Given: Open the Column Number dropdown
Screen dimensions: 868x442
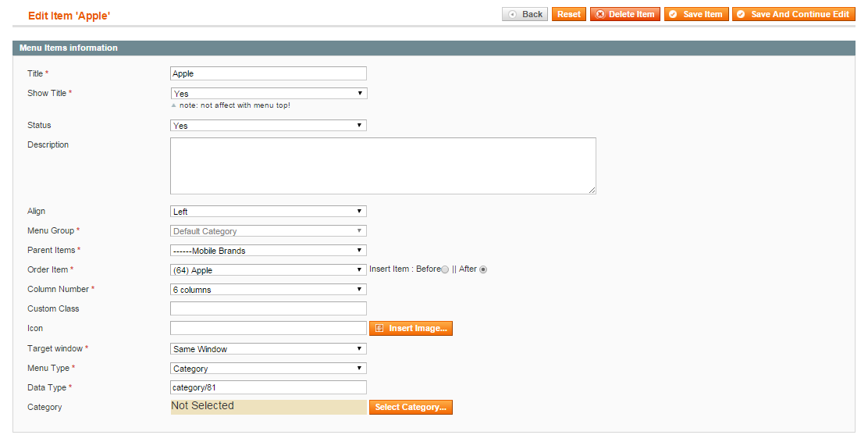Looking at the screenshot, I should (x=269, y=290).
